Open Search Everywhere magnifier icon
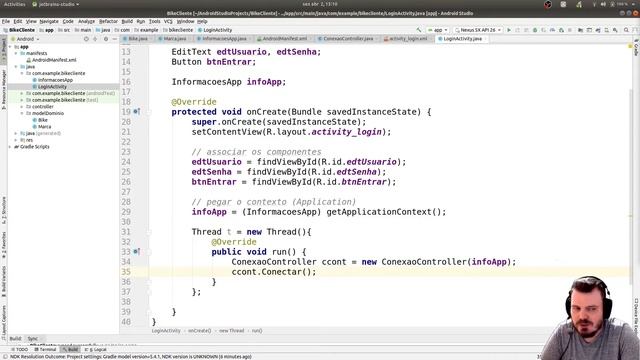The height and width of the screenshot is (360, 640). [627, 30]
